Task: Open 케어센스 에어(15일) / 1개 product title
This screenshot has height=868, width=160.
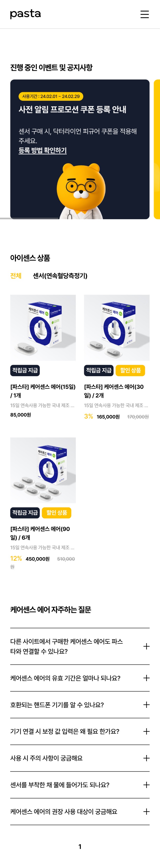Action: (43, 391)
